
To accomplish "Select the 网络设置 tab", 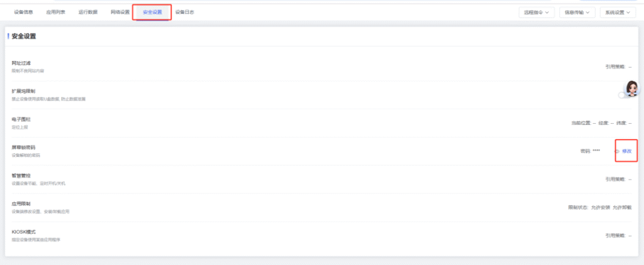I will (x=120, y=12).
